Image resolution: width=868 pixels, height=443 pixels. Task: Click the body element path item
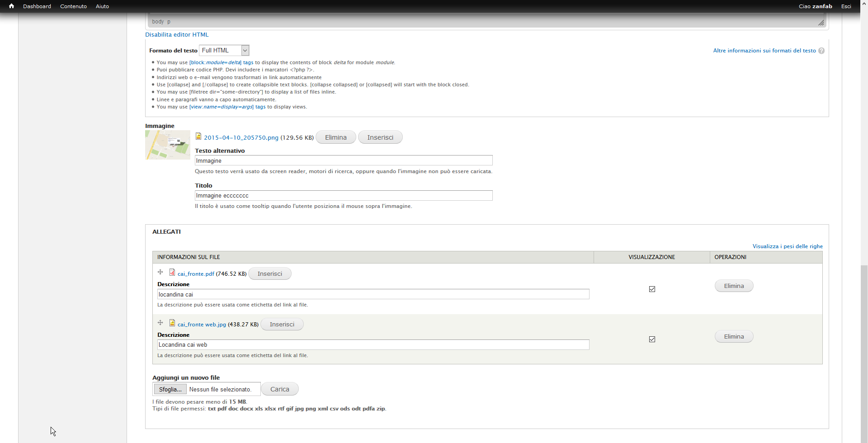click(158, 21)
